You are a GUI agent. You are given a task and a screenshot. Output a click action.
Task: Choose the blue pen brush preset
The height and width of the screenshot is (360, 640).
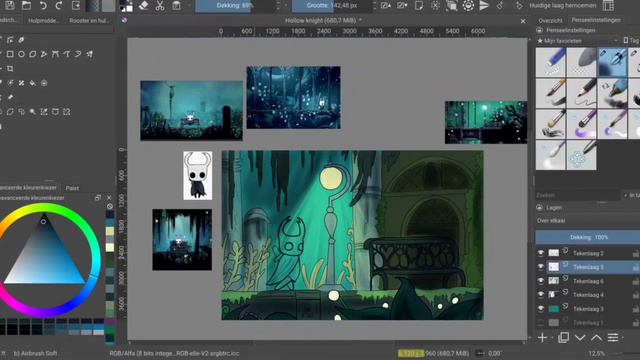[x=551, y=62]
